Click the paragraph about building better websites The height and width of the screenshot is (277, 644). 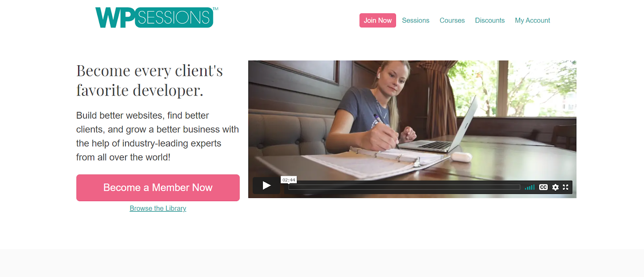click(157, 136)
